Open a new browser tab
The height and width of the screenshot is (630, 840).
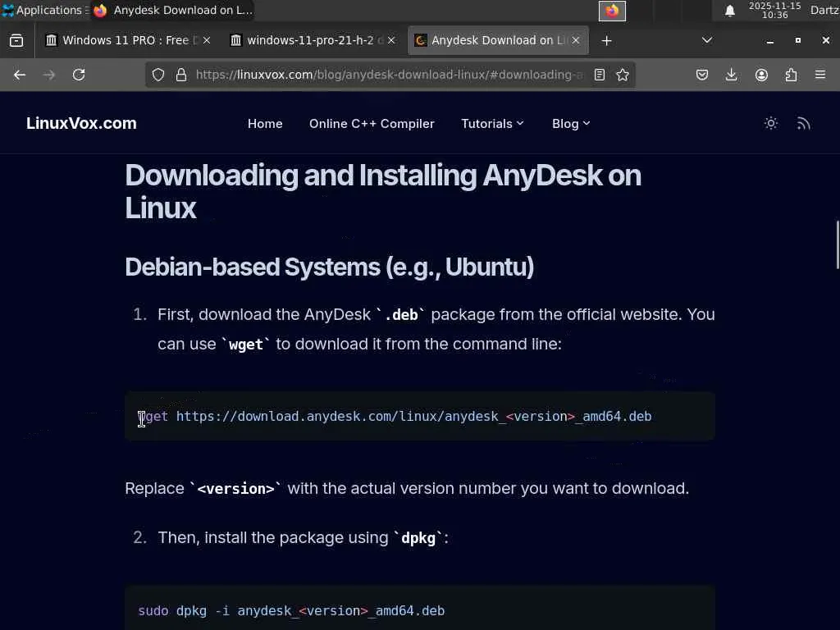[x=606, y=41]
